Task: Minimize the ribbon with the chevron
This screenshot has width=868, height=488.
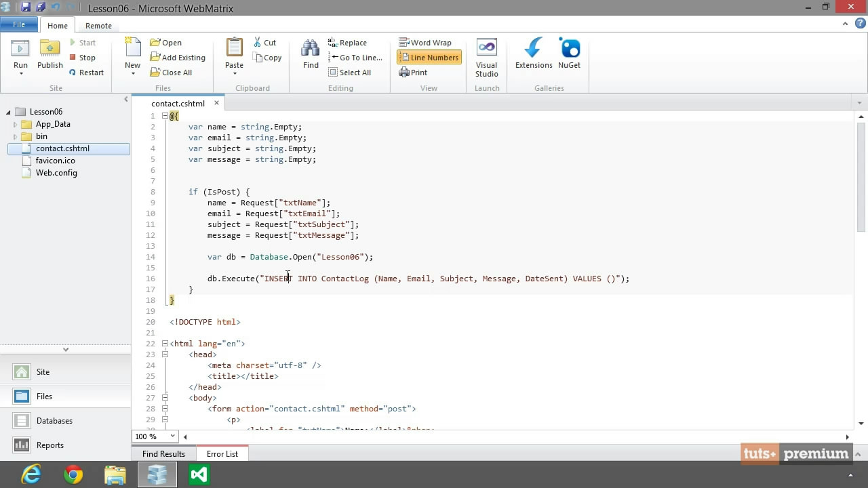Action: [x=845, y=24]
